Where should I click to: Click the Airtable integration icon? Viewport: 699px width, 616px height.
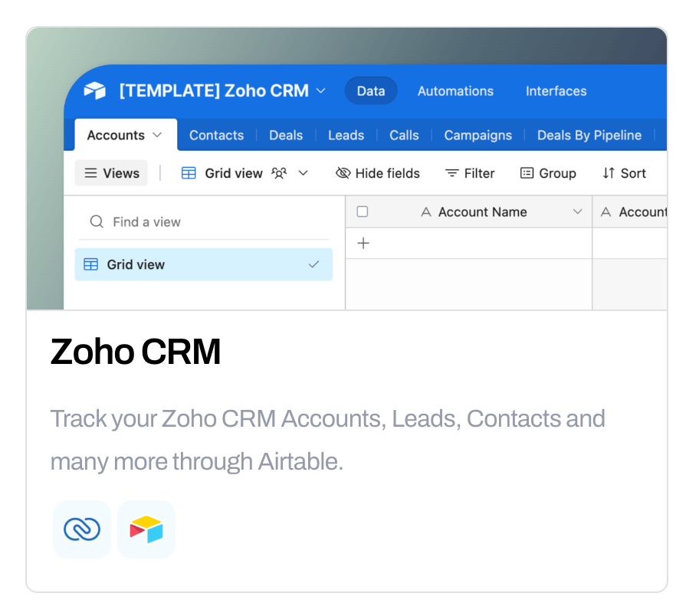point(146,529)
